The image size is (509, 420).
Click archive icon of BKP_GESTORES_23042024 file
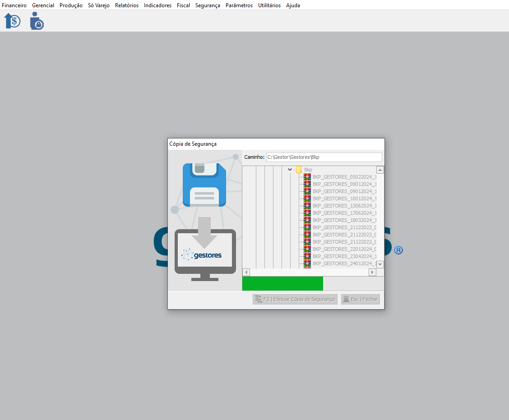307,256
